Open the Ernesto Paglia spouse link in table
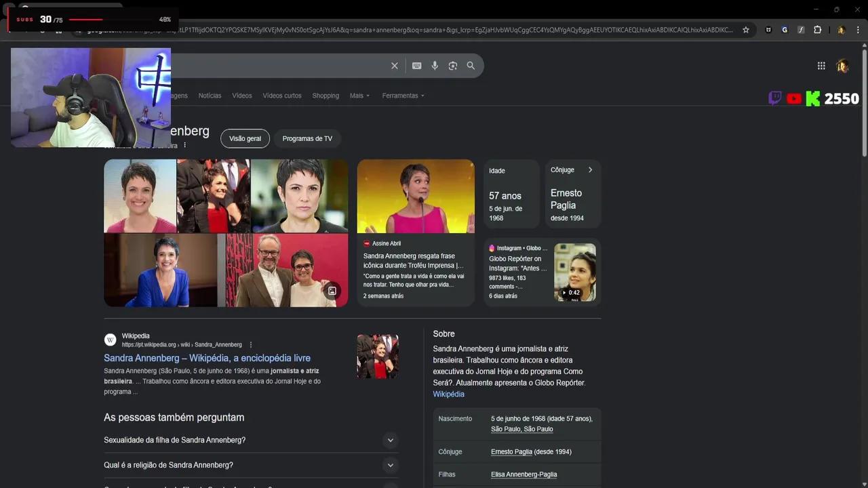Screen dimensions: 868x488 coord(511,452)
